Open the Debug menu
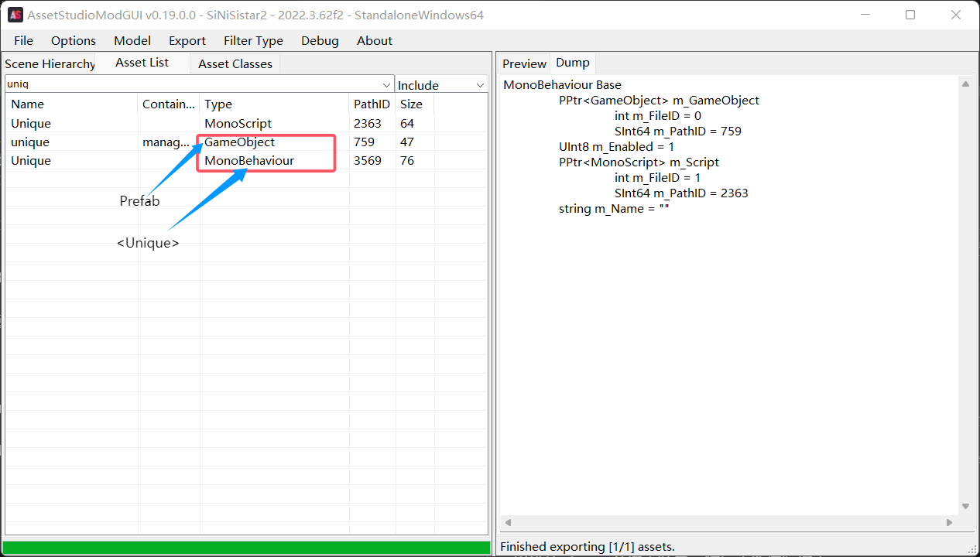980x557 pixels. [x=320, y=41]
